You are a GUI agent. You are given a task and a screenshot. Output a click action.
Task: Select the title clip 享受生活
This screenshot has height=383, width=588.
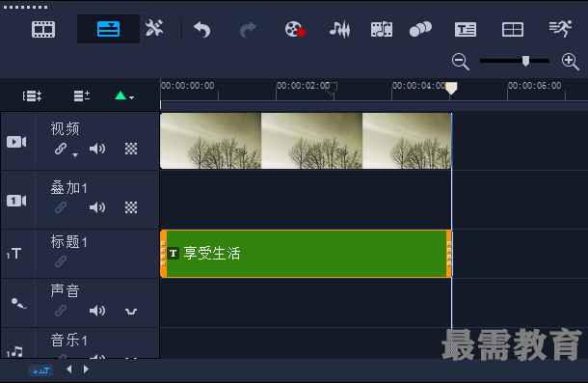[x=306, y=254]
